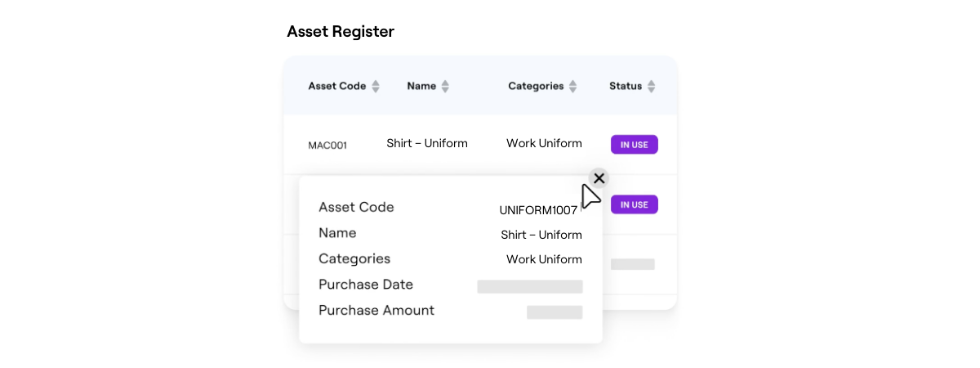Click Shirt – Uniform in first row
This screenshot has width=980, height=368.
[427, 144]
